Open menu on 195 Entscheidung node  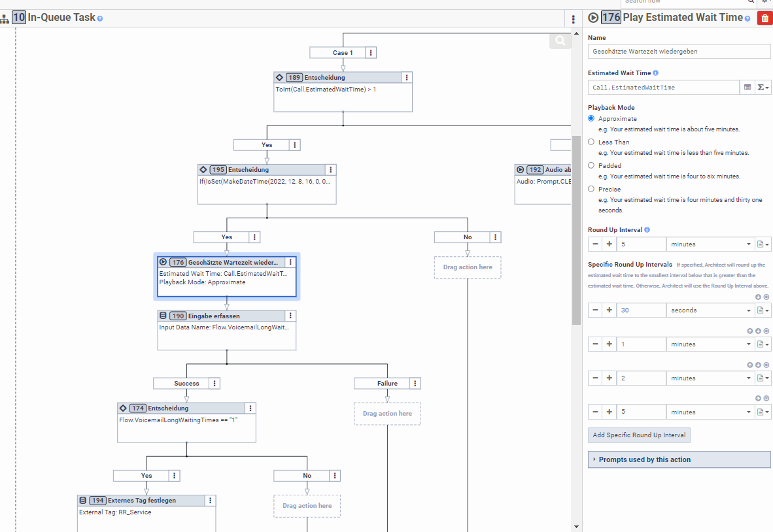[331, 169]
